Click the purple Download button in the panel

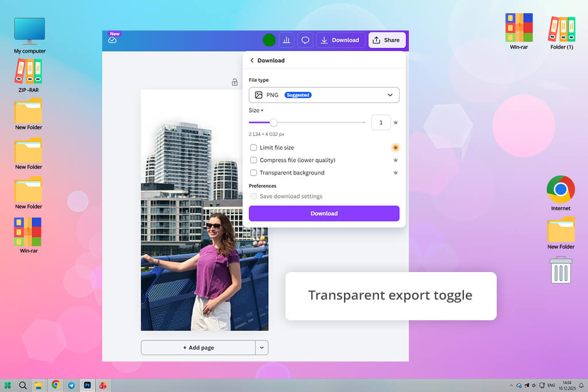(x=324, y=214)
